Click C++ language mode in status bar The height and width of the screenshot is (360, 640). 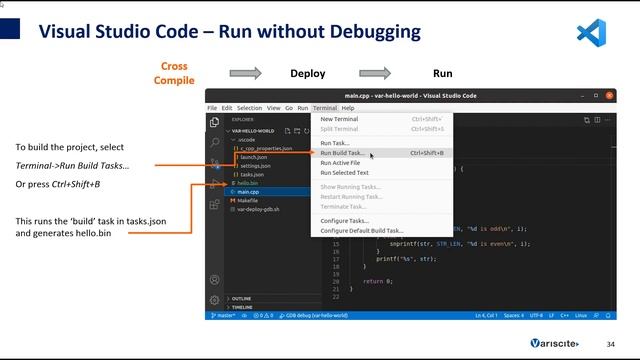[564, 316]
